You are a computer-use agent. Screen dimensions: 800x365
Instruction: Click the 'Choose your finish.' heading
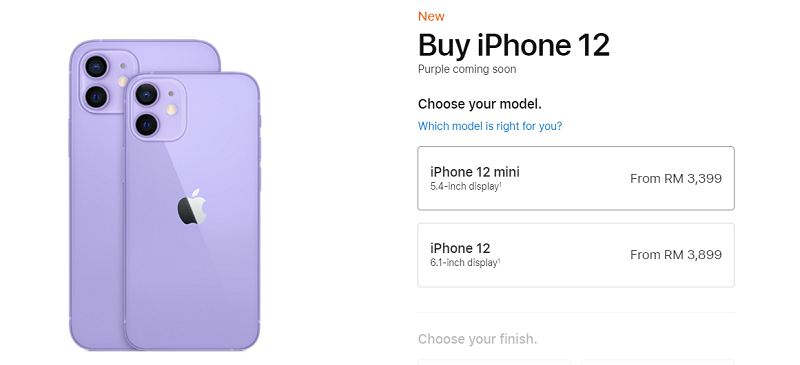478,339
